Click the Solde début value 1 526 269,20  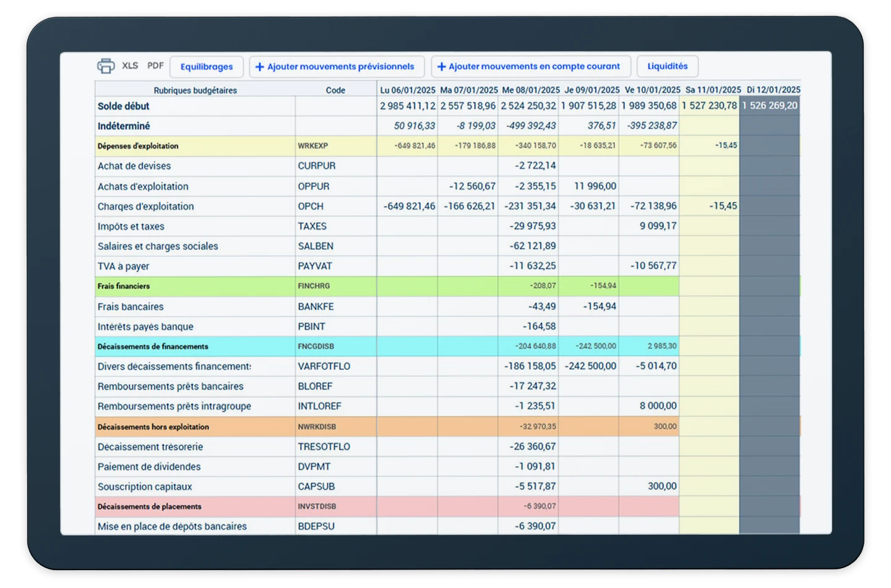click(770, 106)
